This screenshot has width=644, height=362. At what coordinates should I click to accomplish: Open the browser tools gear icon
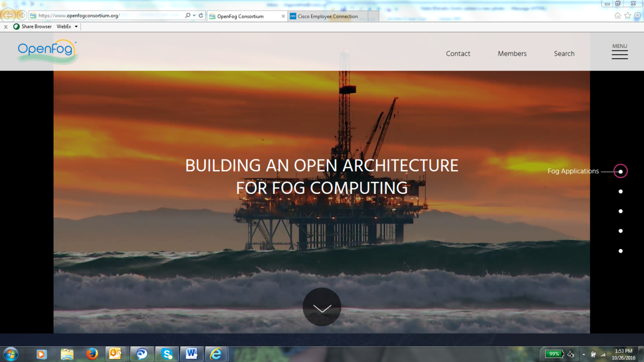coord(637,16)
